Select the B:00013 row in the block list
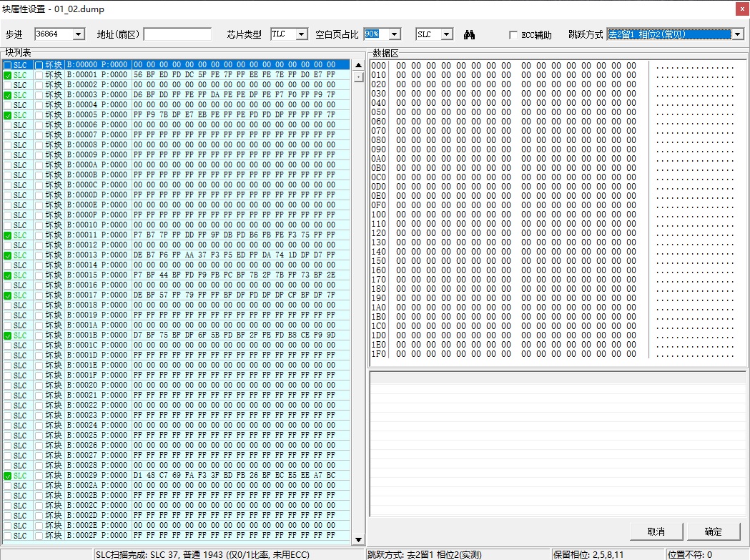The width and height of the screenshot is (750, 560). pyautogui.click(x=176, y=255)
